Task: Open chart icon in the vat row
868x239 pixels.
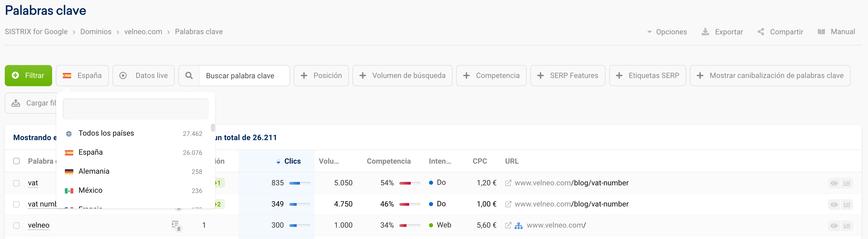Action: click(847, 183)
